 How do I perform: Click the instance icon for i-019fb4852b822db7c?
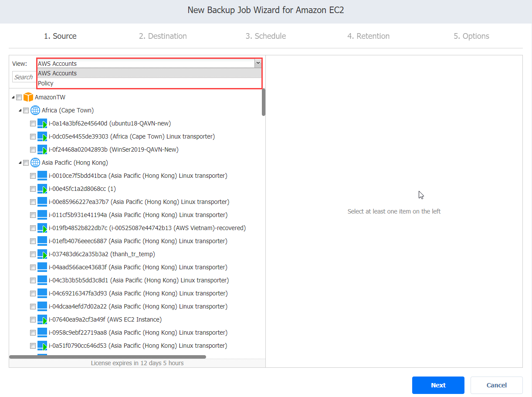pos(42,228)
